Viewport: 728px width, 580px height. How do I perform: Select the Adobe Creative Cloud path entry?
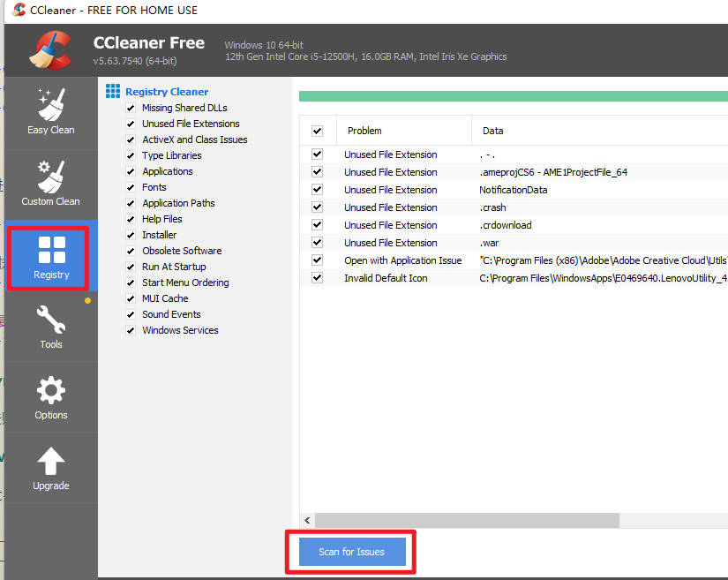coord(604,260)
